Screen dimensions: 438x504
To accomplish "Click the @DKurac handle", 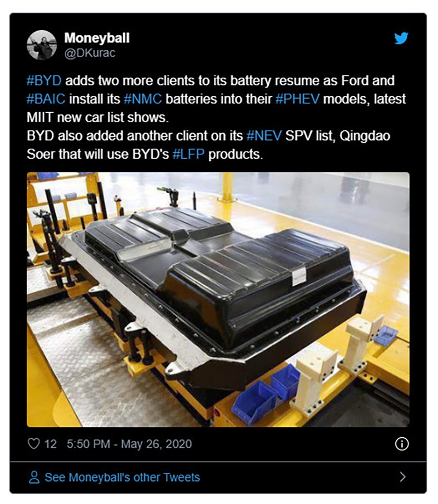I will (x=90, y=53).
